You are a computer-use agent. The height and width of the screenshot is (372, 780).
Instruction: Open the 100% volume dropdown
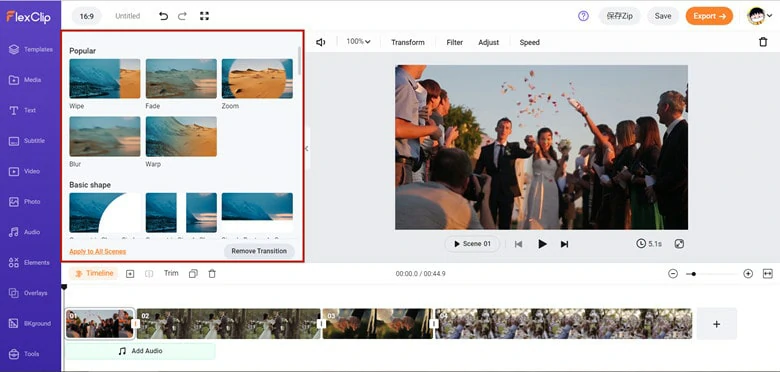point(359,42)
